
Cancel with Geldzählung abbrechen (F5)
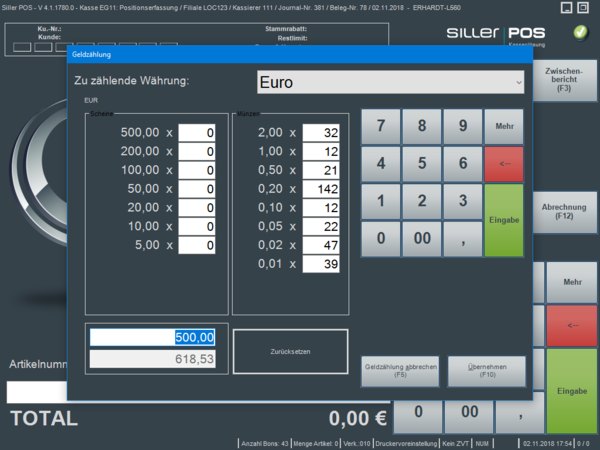pos(401,371)
